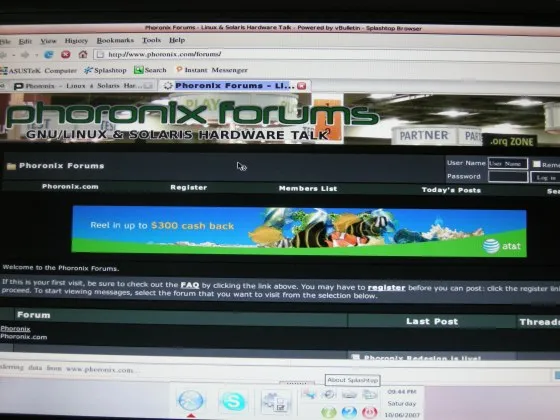Open the Bookmarks menu
This screenshot has width=560, height=420.
pos(115,40)
